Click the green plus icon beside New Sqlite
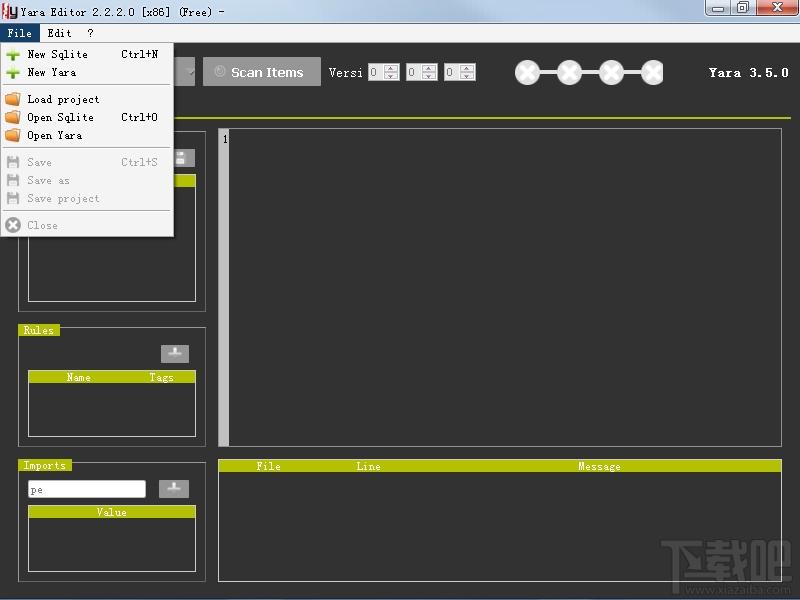The height and width of the screenshot is (600, 800). (13, 55)
